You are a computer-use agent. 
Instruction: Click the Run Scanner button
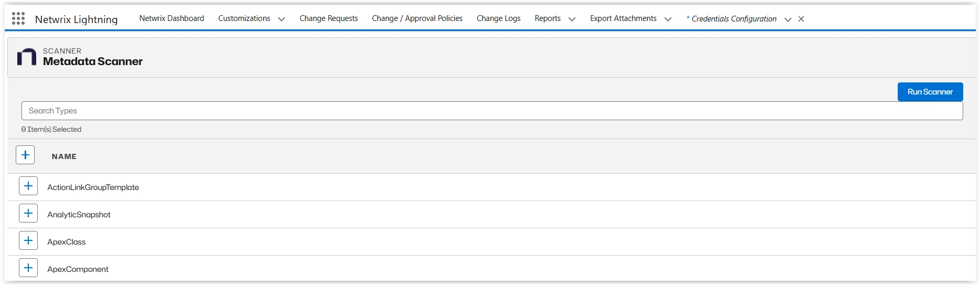click(x=930, y=92)
